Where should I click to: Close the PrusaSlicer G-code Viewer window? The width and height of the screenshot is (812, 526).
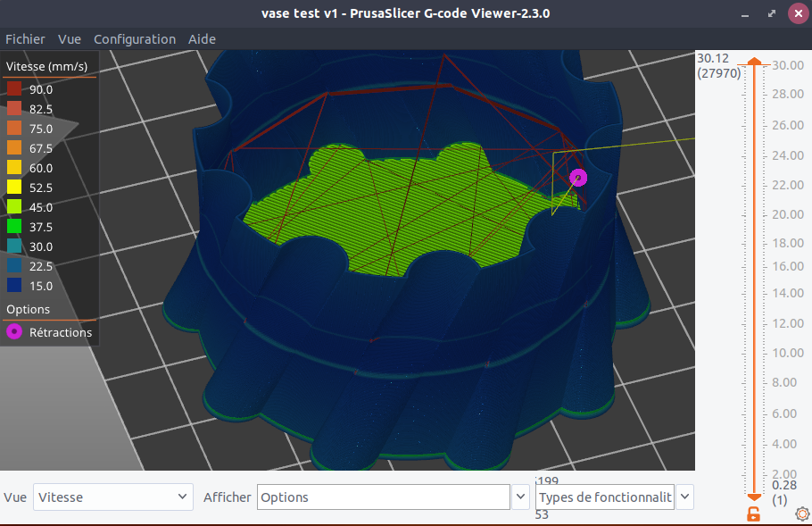[x=798, y=13]
